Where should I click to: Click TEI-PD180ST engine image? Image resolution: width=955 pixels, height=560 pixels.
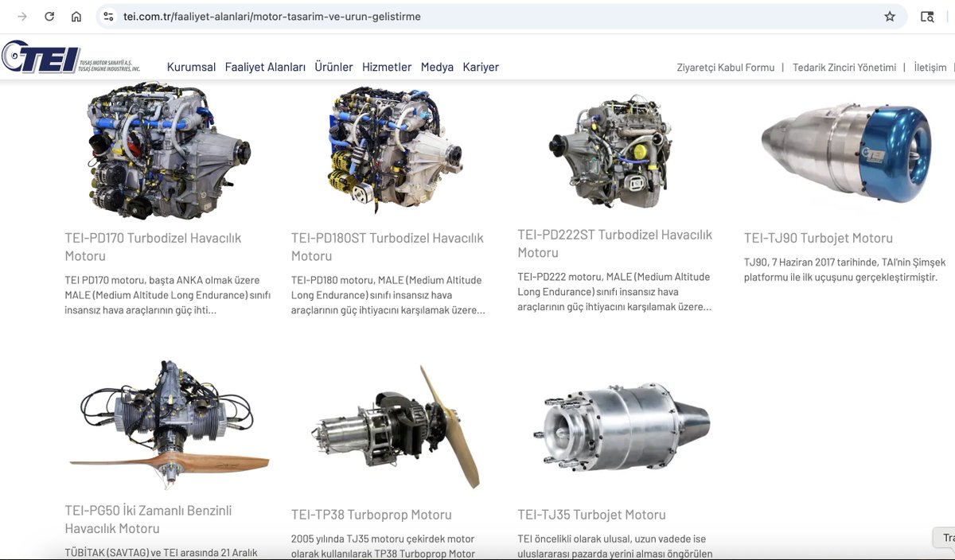tap(394, 151)
